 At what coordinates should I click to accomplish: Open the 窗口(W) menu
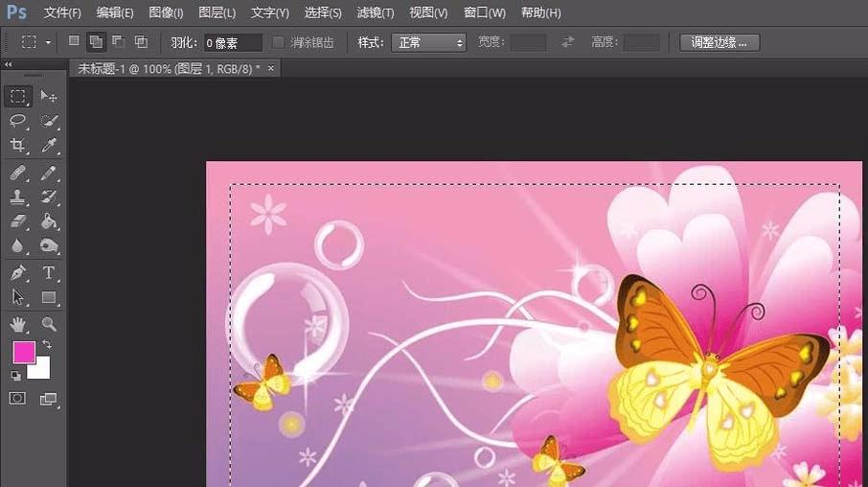(485, 12)
